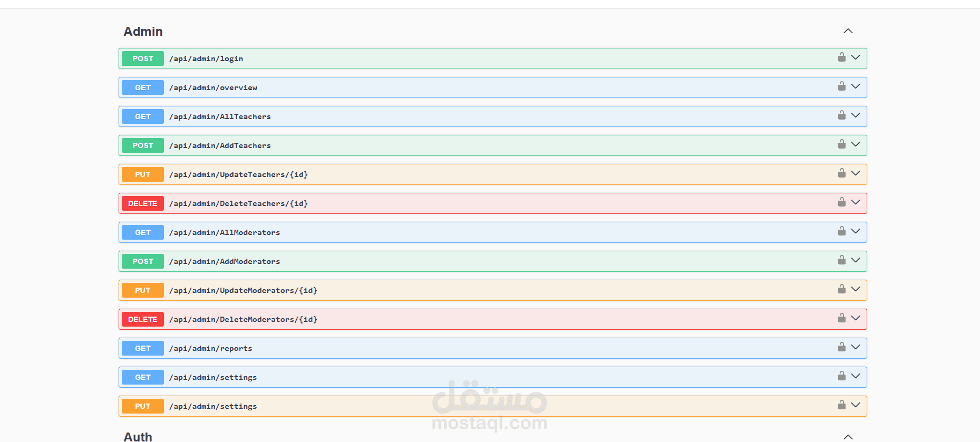Screen dimensions: 980x442
Task: Open the /api/admin/login path text
Action: 206,58
